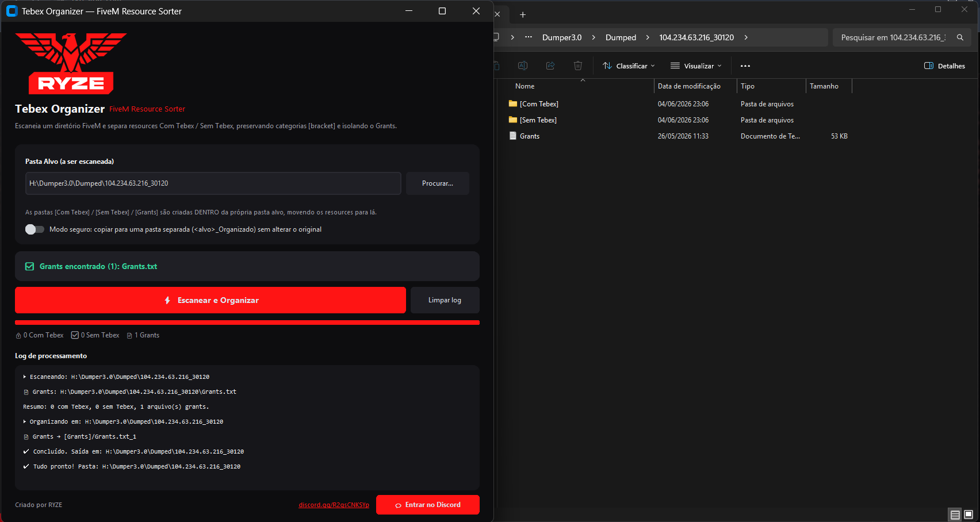Click the Tebex Organizer app icon in title bar
The height and width of the screenshot is (522, 980).
tap(12, 11)
